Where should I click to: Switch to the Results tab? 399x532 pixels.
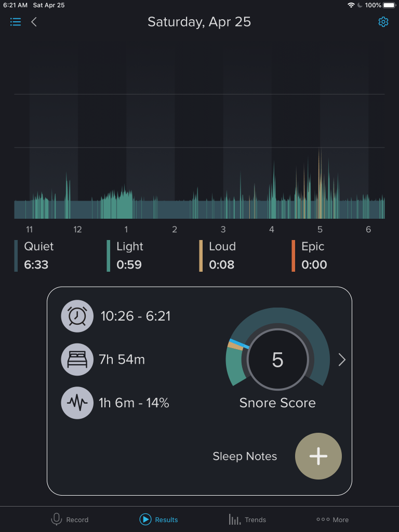[x=159, y=519]
